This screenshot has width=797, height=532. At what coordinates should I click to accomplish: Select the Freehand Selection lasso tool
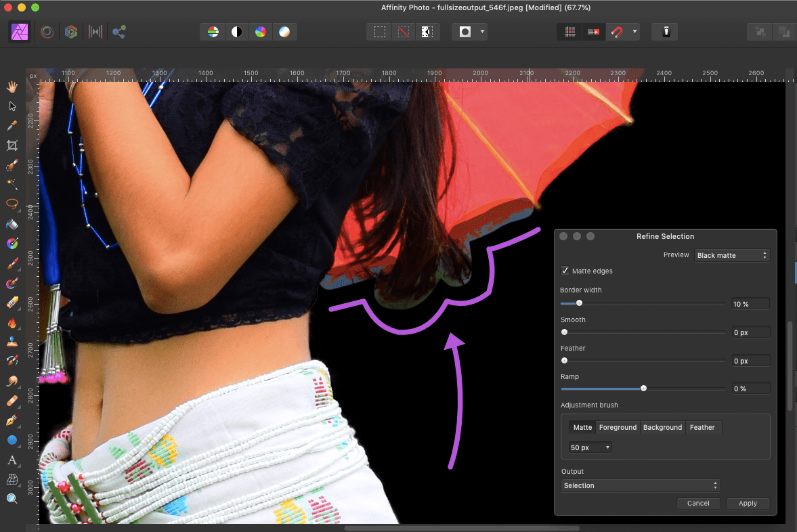pos(12,204)
